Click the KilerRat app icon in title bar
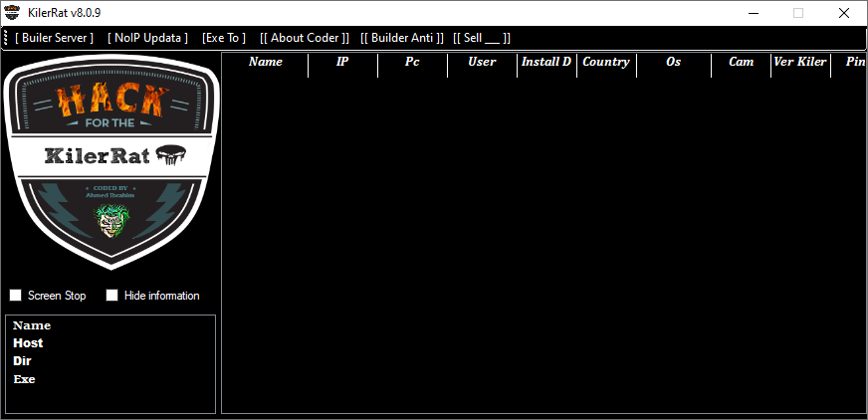The height and width of the screenshot is (420, 868). coord(14,13)
